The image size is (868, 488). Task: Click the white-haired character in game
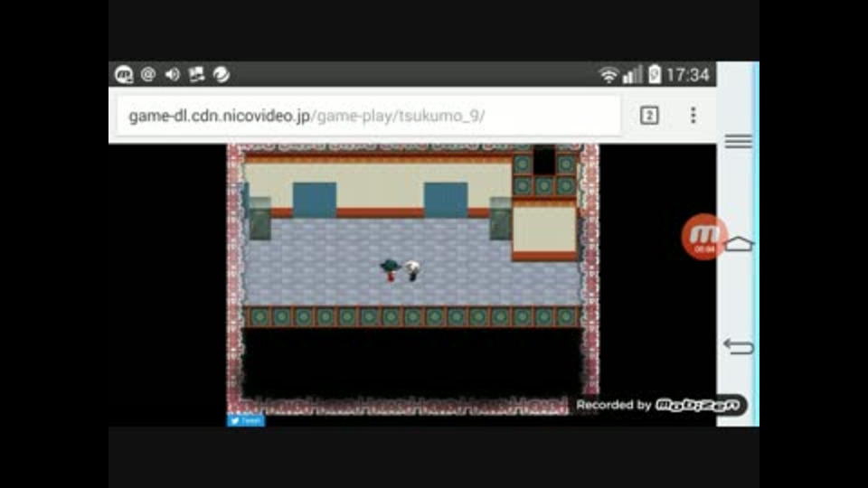412,270
